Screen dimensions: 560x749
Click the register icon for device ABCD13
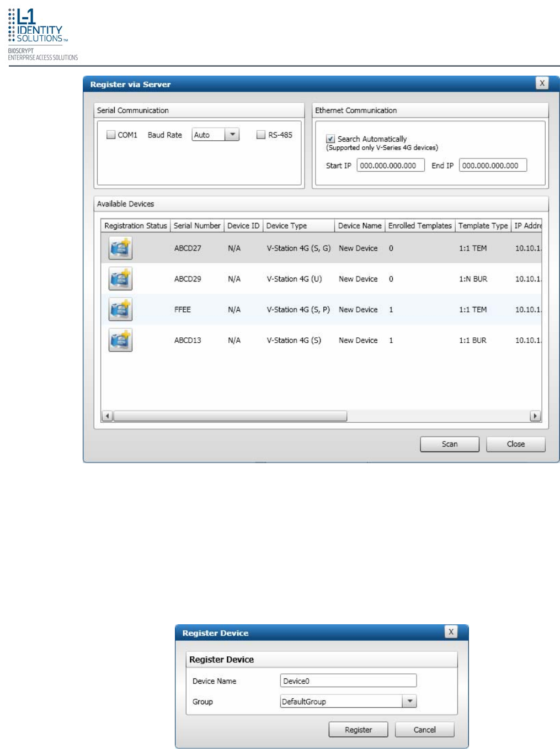point(120,341)
